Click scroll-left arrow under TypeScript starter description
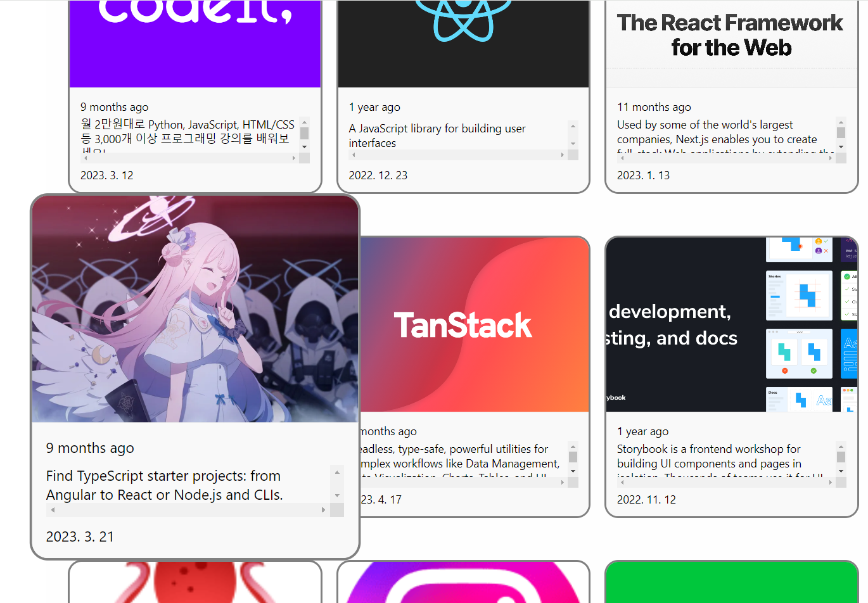 click(53, 510)
